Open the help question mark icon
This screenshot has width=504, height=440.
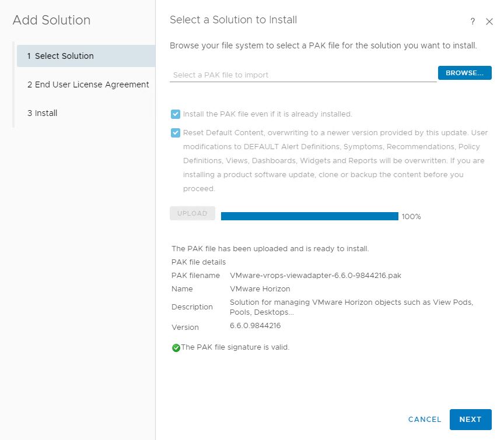coord(473,22)
